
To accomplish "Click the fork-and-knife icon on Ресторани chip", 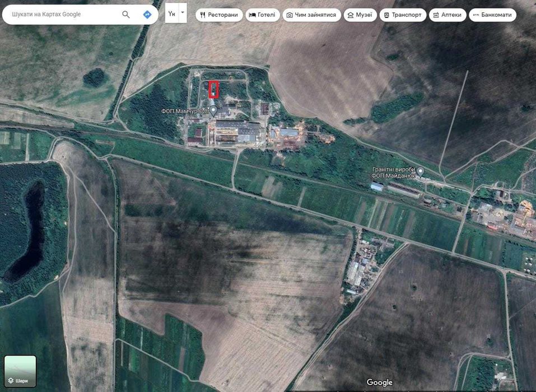I will coord(203,15).
